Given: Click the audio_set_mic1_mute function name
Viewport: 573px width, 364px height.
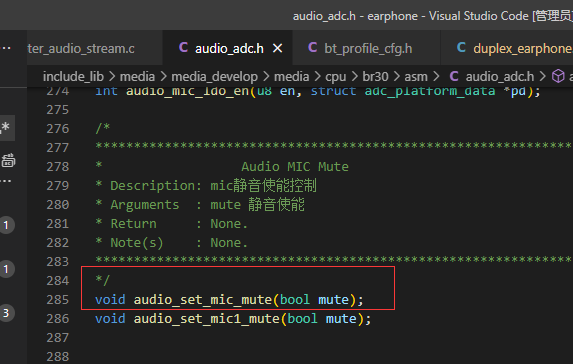Looking at the screenshot, I should (x=206, y=319).
